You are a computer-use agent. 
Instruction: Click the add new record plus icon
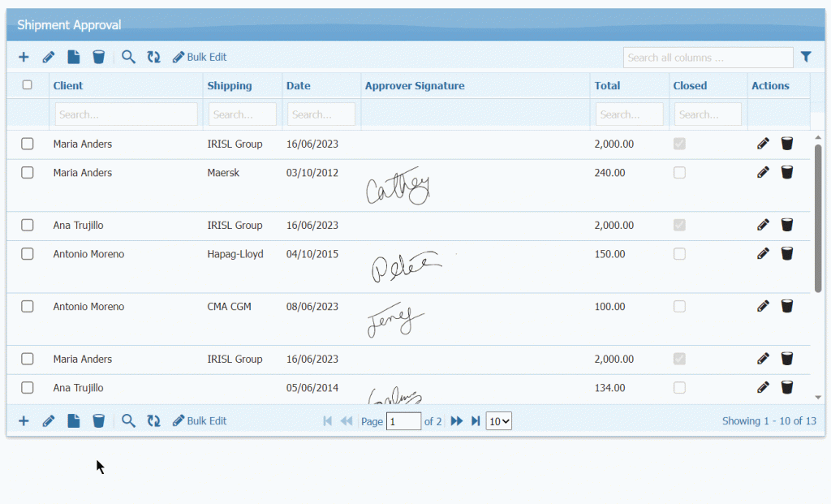pos(24,57)
